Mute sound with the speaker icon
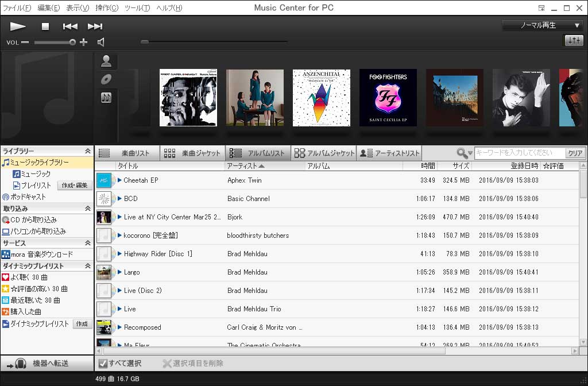This screenshot has height=386, width=588. click(101, 42)
